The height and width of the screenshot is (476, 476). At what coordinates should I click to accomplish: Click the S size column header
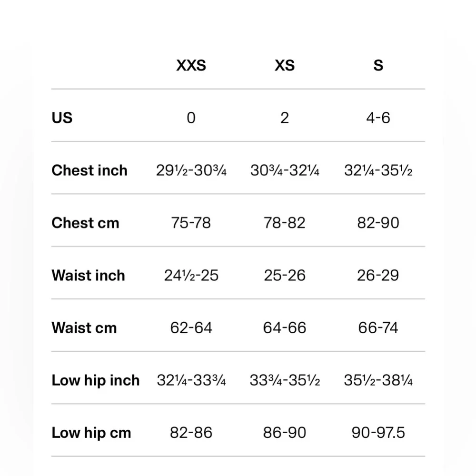[378, 65]
